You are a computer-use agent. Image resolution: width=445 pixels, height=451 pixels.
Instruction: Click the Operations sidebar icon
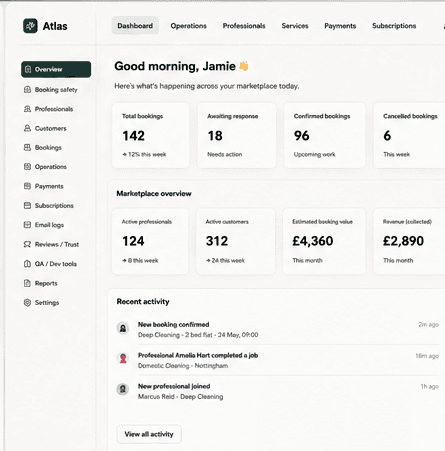(x=27, y=167)
